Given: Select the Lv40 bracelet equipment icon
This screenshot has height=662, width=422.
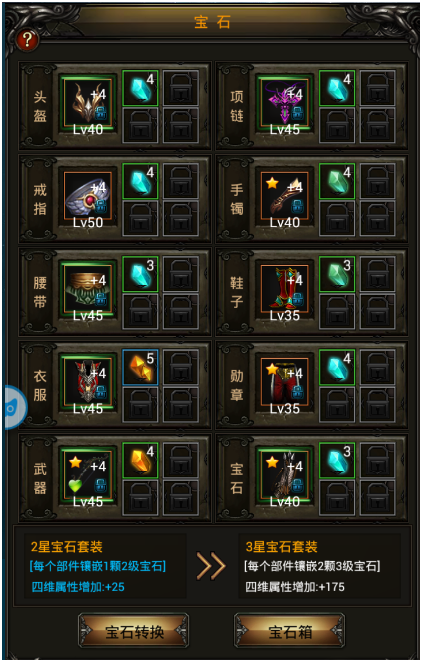Looking at the screenshot, I should click(x=285, y=196).
